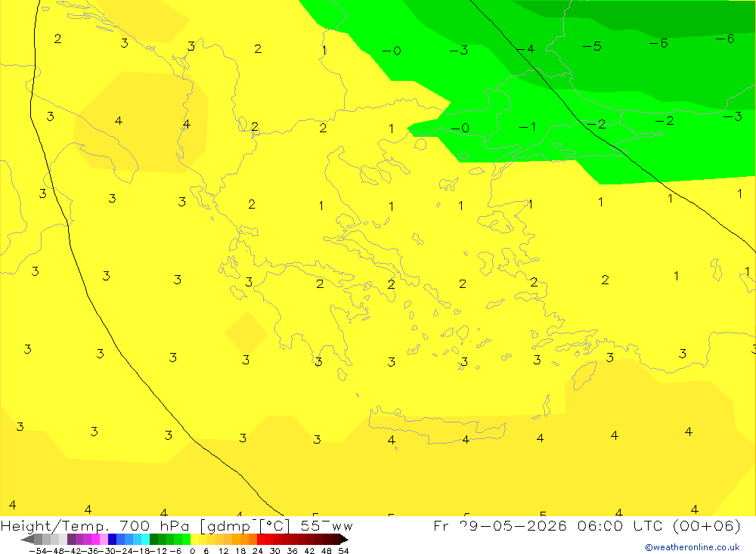Click the gray left arrow end of color scale
This screenshot has height=554, width=756.
tap(27, 539)
